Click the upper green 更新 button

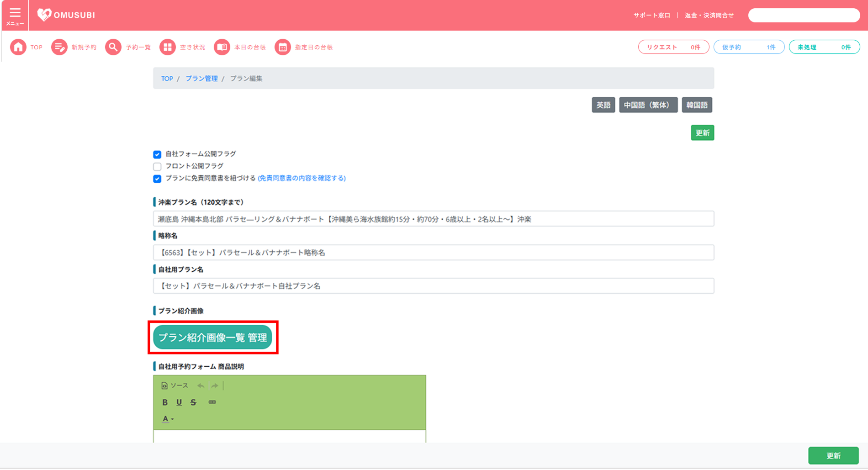702,133
